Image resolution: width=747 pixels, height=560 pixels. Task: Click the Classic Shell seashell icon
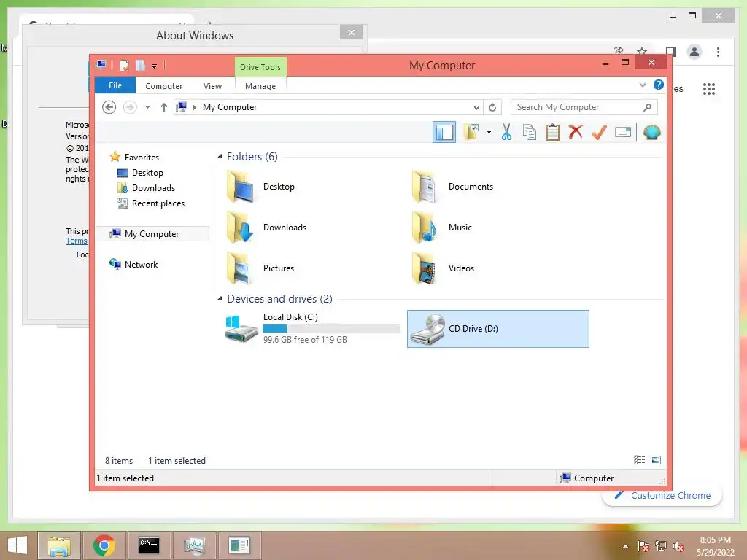coord(651,132)
